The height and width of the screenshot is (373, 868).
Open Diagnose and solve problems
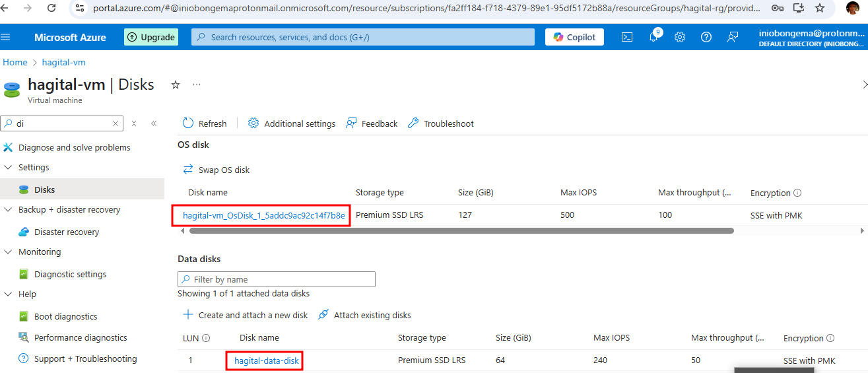(x=75, y=147)
